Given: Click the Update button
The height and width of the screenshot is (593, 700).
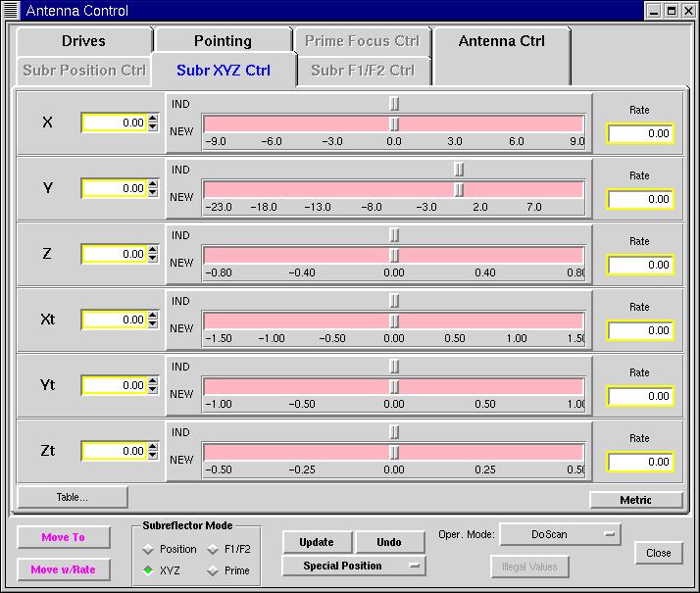Looking at the screenshot, I should (317, 542).
